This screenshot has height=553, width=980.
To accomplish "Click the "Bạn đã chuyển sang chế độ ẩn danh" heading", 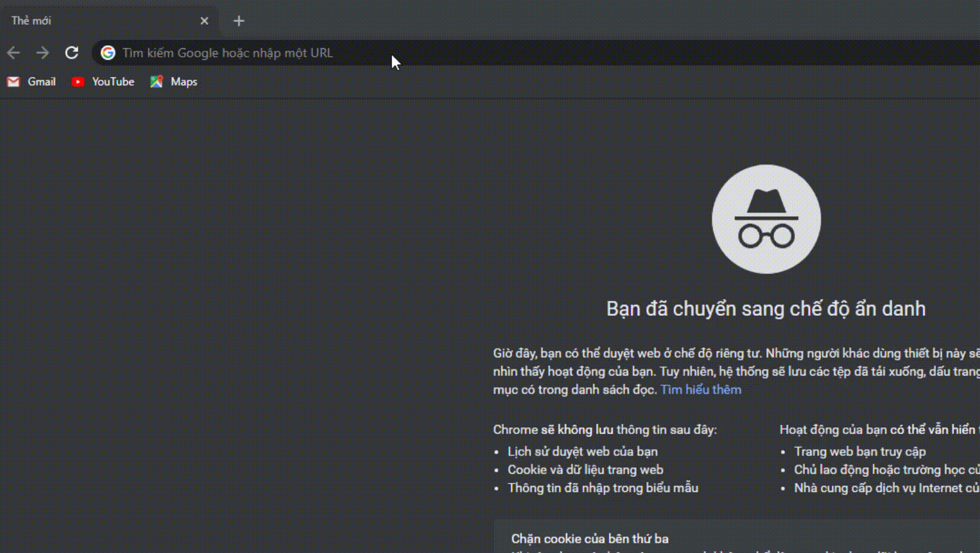I will pyautogui.click(x=765, y=309).
